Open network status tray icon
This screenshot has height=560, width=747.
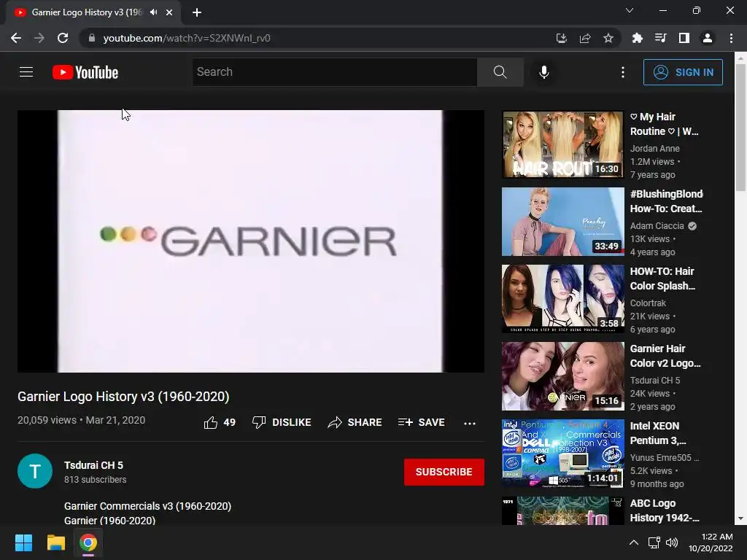point(654,542)
